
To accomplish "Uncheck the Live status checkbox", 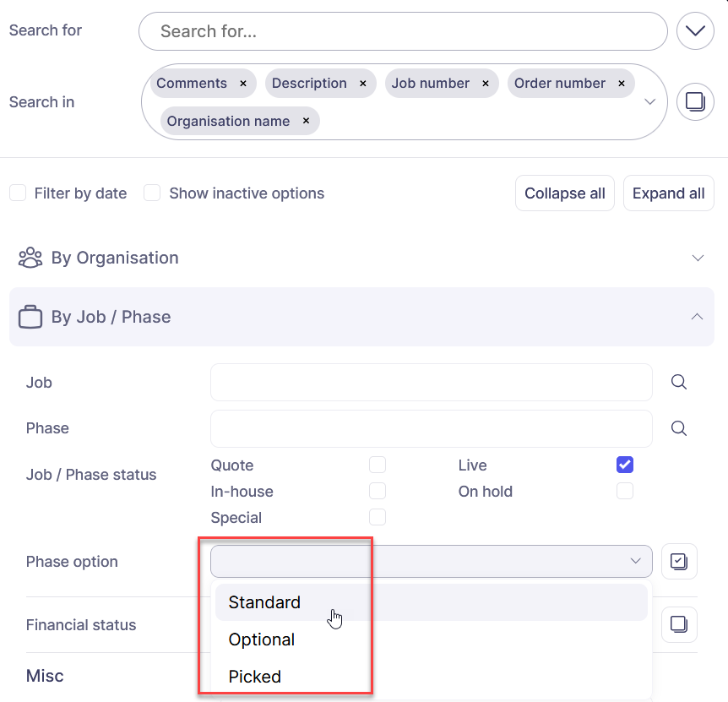I will pyautogui.click(x=625, y=465).
